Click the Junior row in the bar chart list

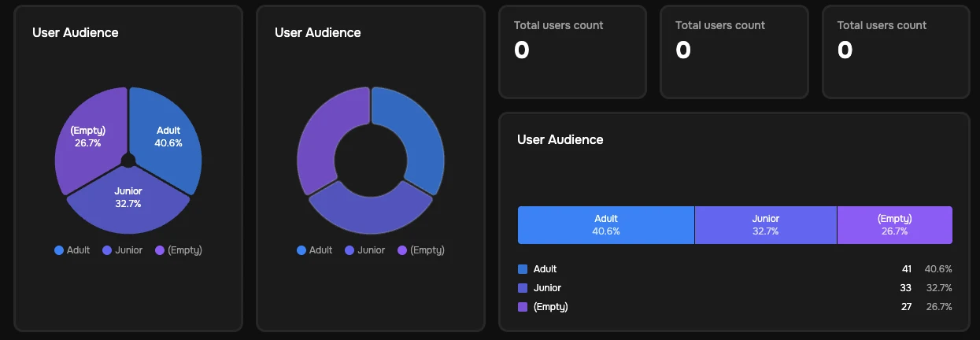(735, 288)
